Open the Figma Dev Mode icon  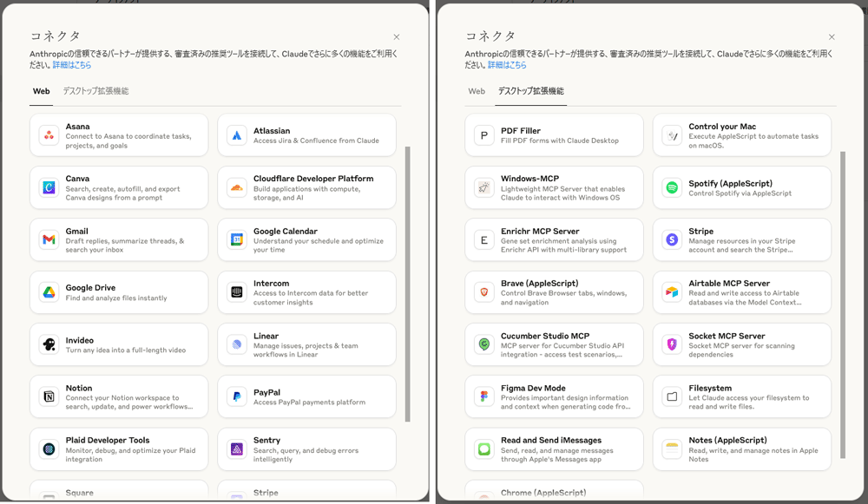click(x=484, y=397)
